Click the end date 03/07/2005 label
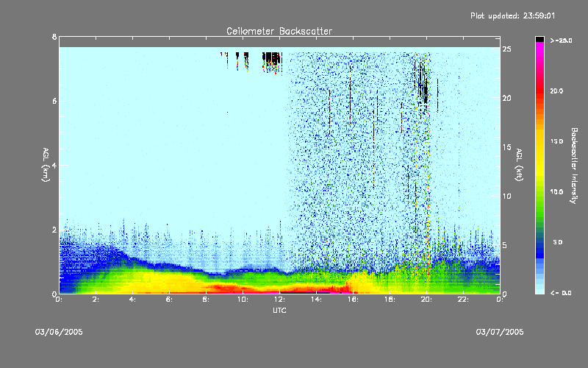 [x=500, y=332]
